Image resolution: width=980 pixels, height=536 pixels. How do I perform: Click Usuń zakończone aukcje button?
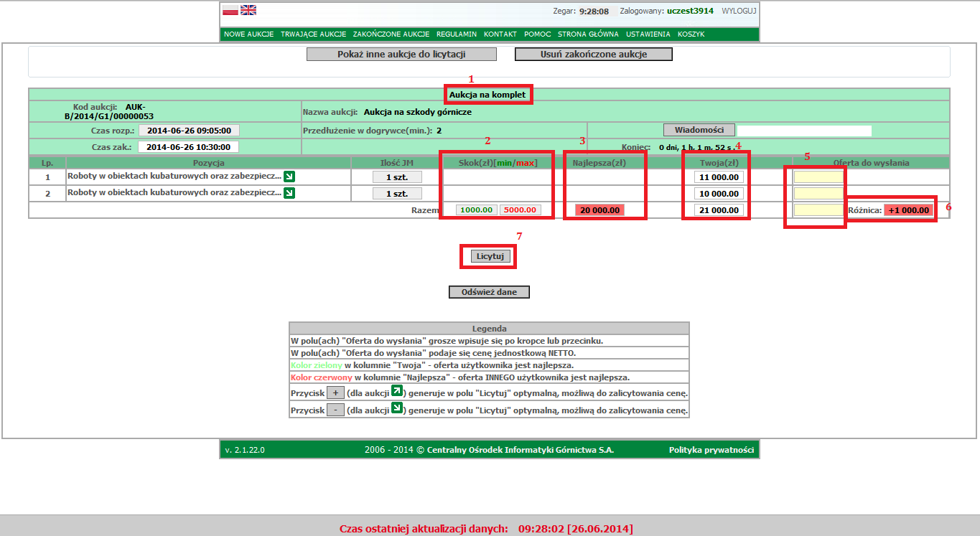pyautogui.click(x=594, y=55)
